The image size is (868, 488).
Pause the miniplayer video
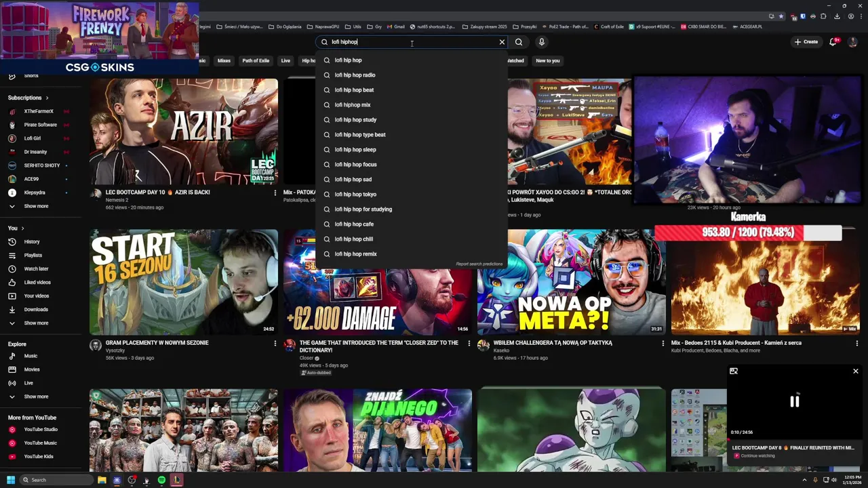coord(794,401)
